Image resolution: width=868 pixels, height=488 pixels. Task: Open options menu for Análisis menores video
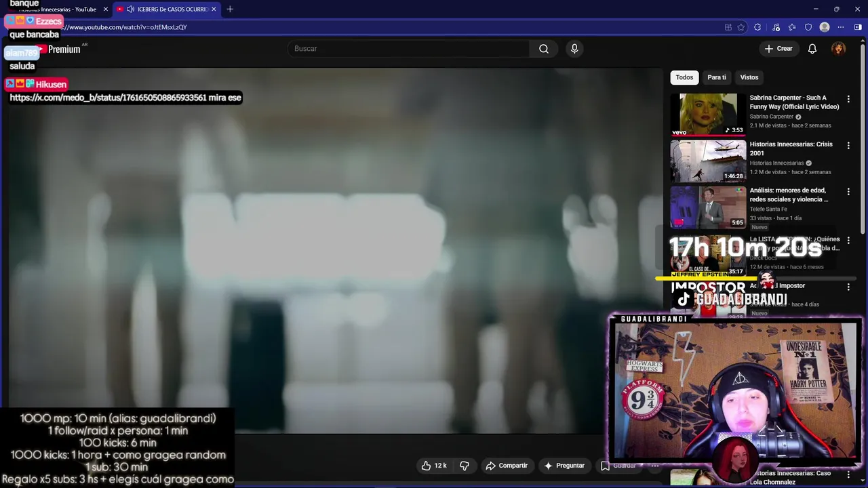coord(848,192)
